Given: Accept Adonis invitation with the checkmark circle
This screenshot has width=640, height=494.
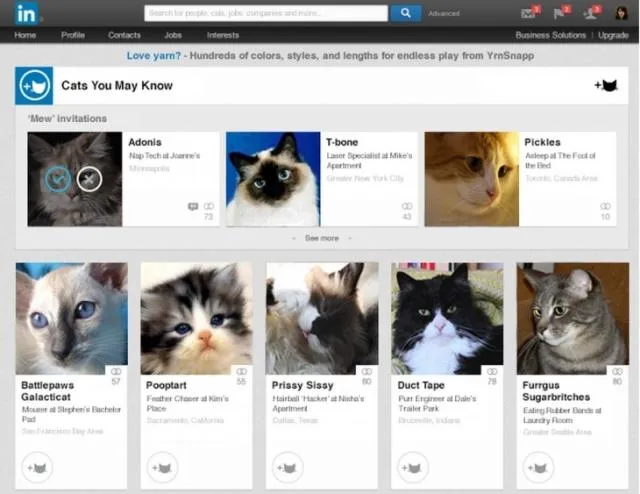Looking at the screenshot, I should (58, 179).
